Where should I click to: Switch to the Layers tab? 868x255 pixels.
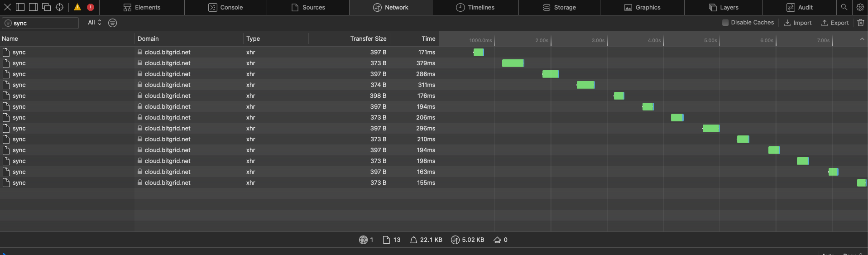click(x=723, y=7)
